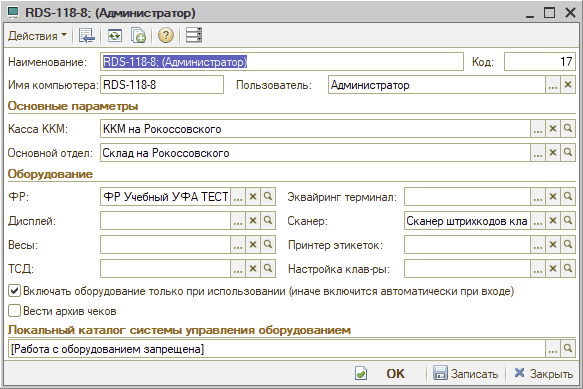Clear the ТСД field
The image size is (583, 389).
(x=253, y=269)
